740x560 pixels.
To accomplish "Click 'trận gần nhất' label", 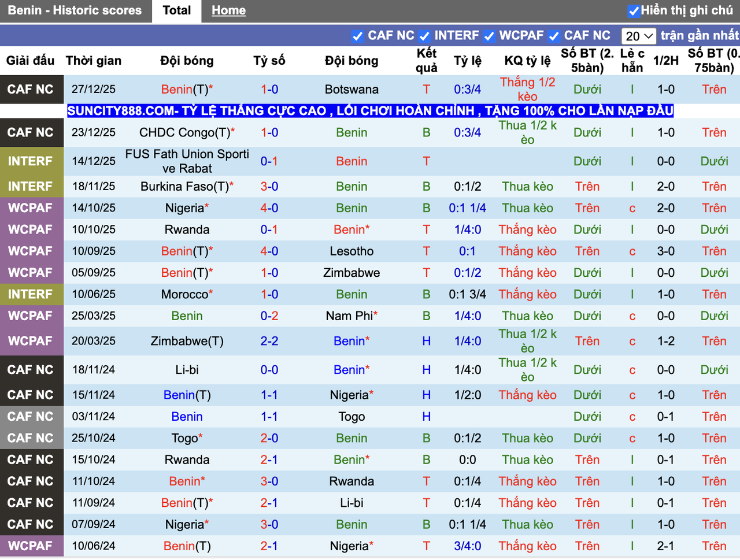I will (x=700, y=35).
